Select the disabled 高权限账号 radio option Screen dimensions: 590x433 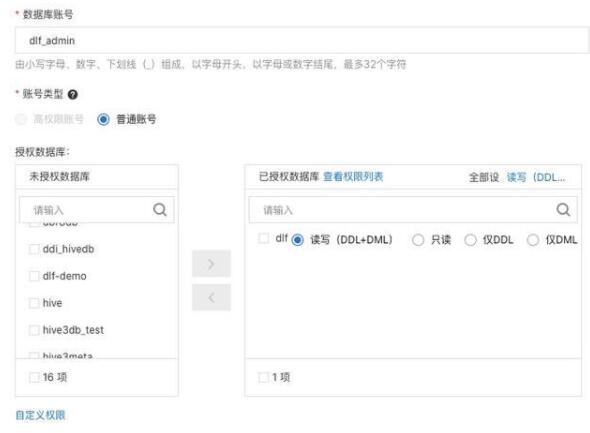coord(21,120)
